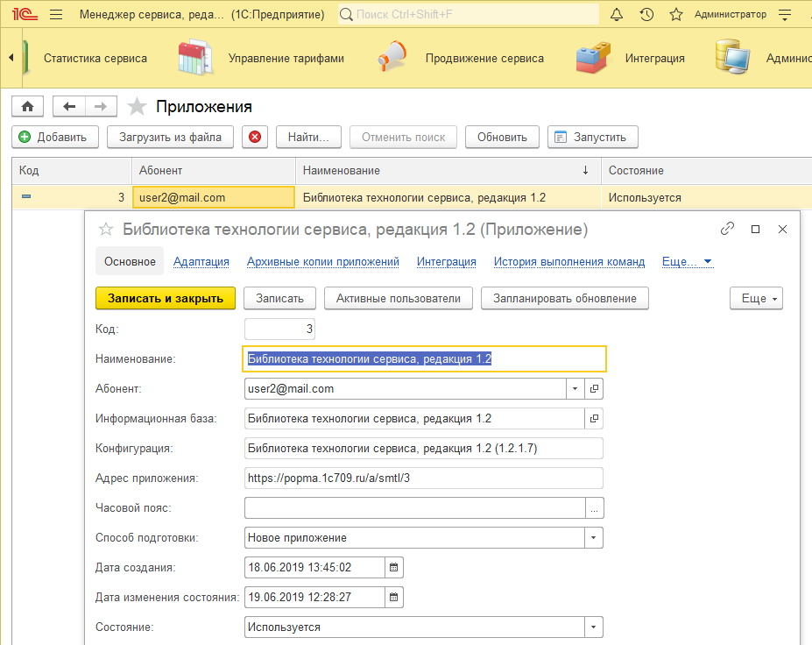Copy link to the Приложение form
This screenshot has height=645, width=812.
coord(726,229)
